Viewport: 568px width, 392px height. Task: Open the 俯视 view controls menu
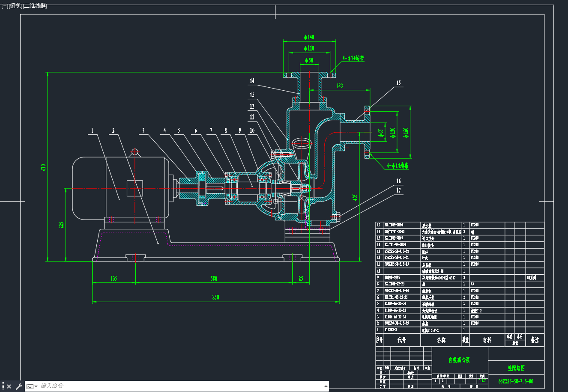pyautogui.click(x=15, y=6)
